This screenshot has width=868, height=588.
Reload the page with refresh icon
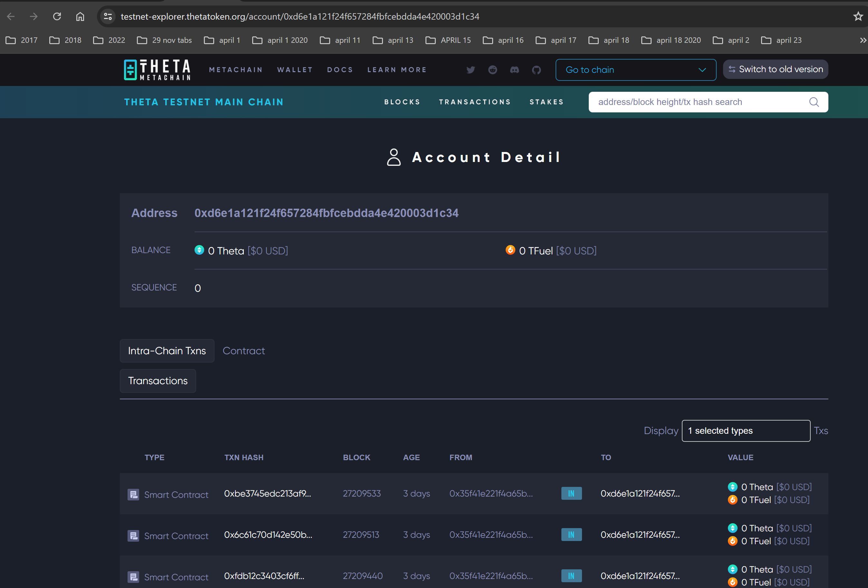pyautogui.click(x=57, y=16)
